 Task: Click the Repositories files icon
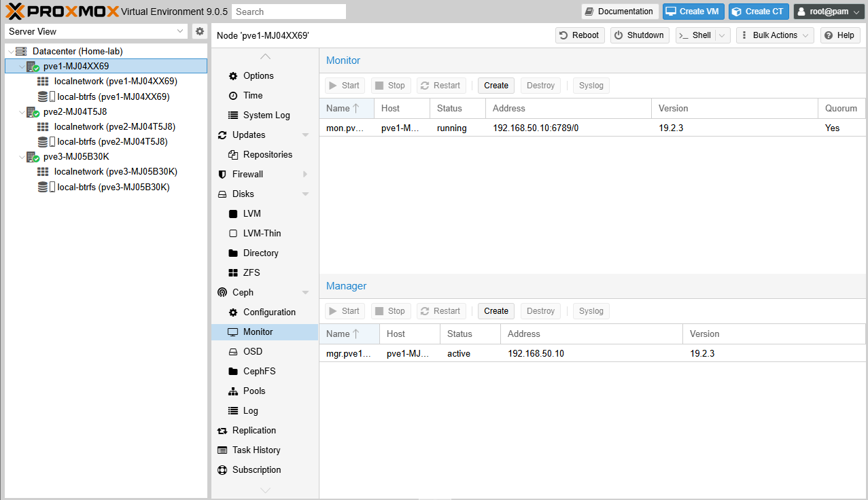coord(233,155)
